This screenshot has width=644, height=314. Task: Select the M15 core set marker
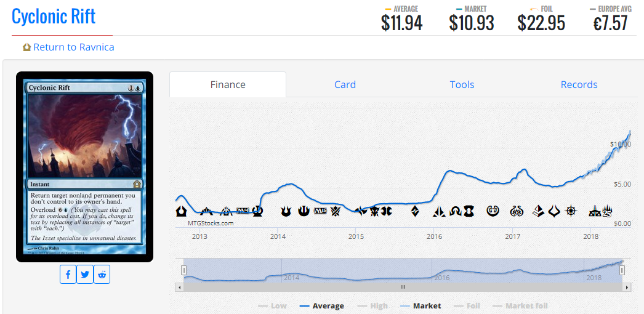pyautogui.click(x=320, y=211)
